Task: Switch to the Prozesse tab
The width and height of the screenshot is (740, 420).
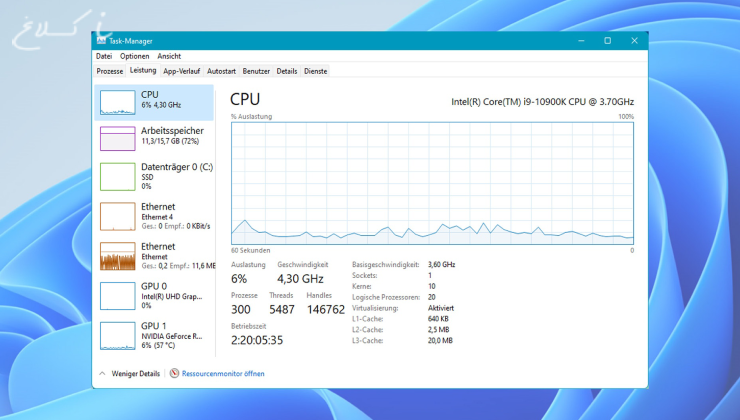Action: (x=109, y=71)
